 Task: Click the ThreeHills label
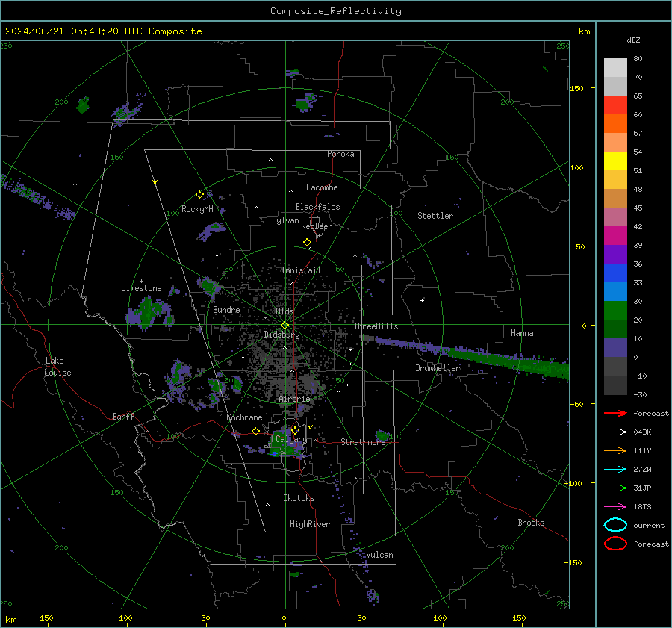376,326
